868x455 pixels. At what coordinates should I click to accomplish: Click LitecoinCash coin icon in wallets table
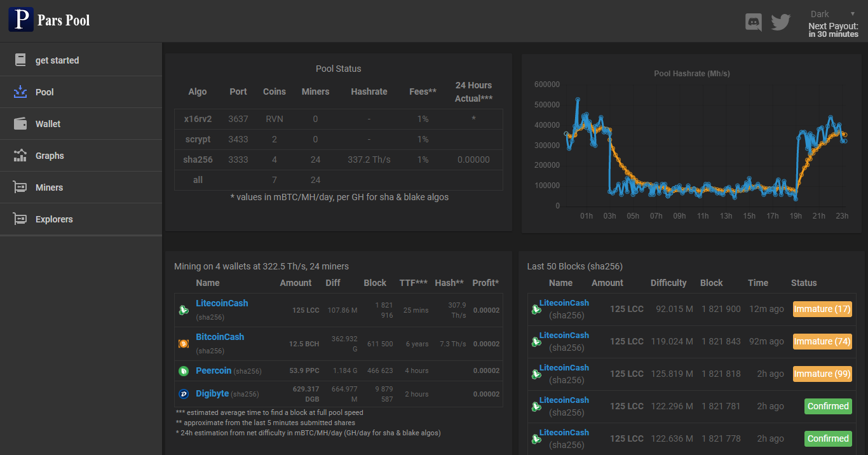[x=184, y=310]
